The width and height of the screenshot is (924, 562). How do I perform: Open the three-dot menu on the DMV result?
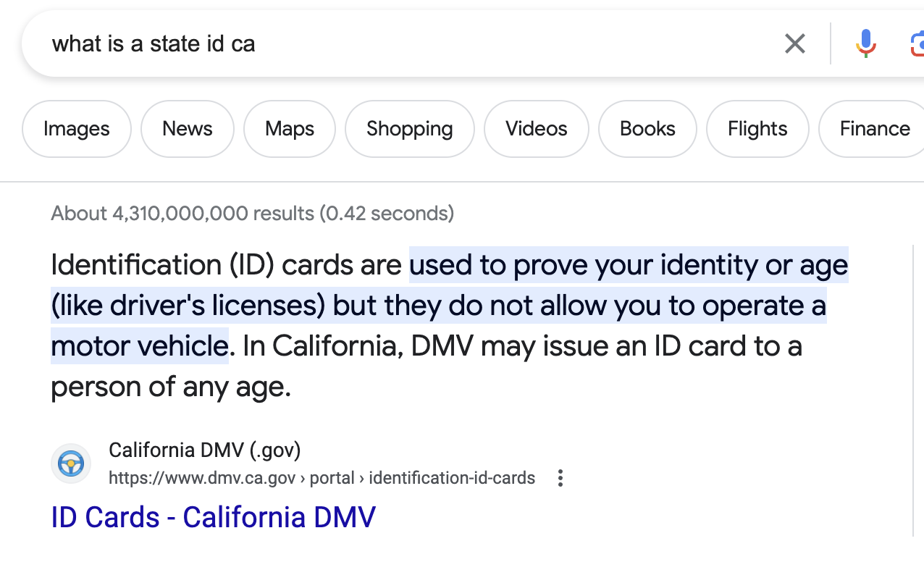point(560,478)
